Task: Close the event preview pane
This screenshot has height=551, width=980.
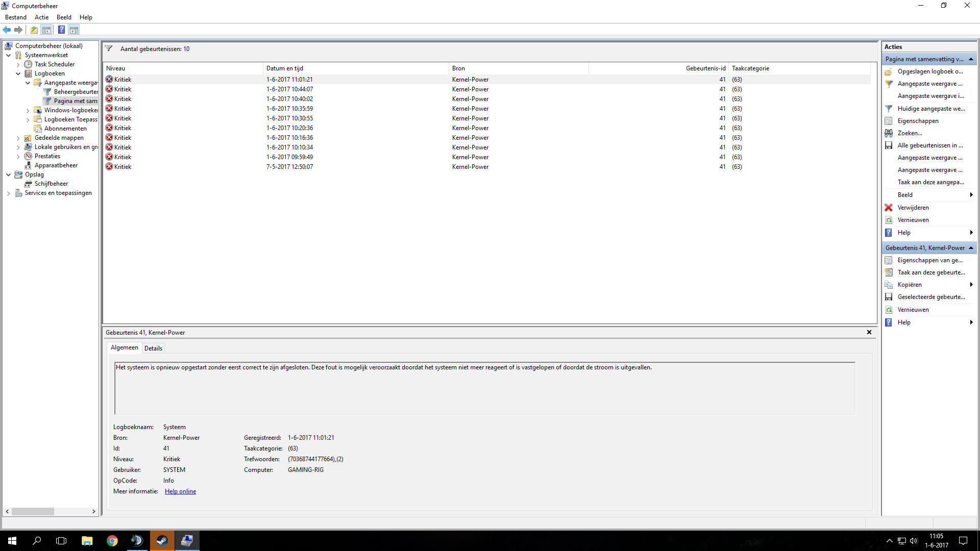Action: [x=869, y=332]
